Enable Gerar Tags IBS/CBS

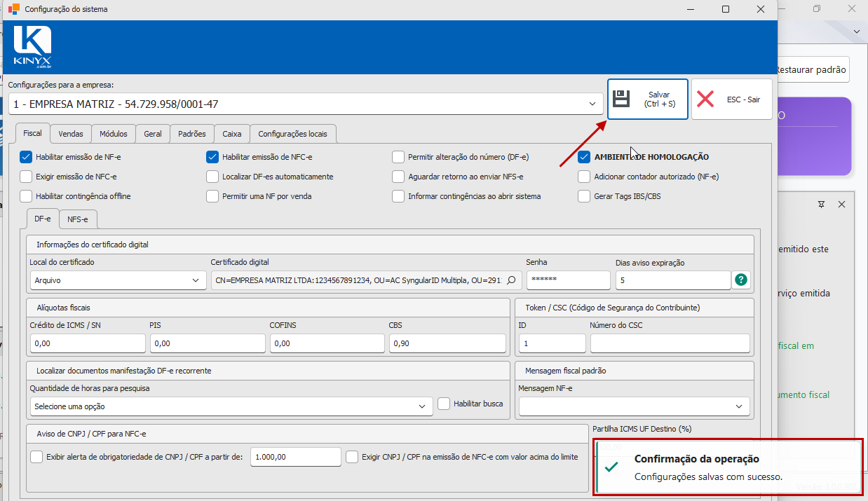coord(584,196)
